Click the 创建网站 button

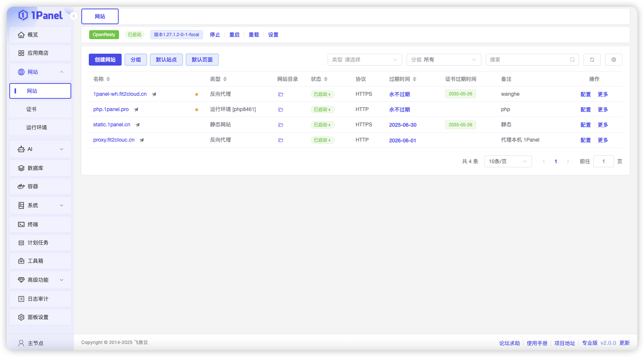105,59
